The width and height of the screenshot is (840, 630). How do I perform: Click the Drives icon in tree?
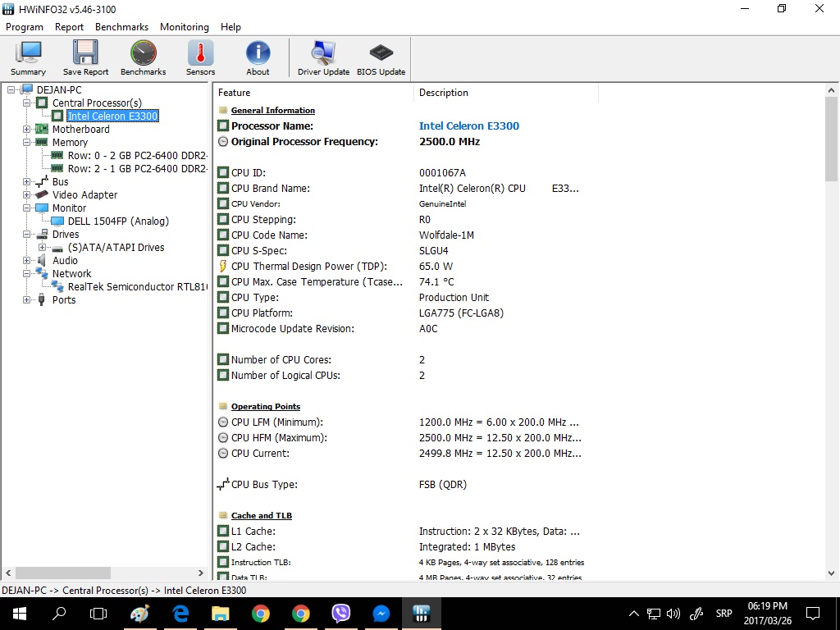(42, 234)
